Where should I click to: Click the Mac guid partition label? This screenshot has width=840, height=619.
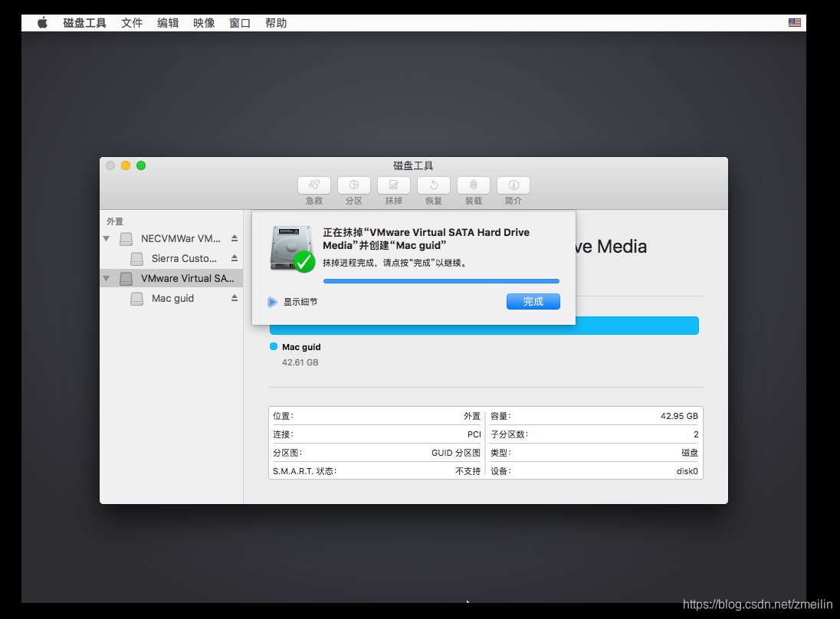coord(301,347)
